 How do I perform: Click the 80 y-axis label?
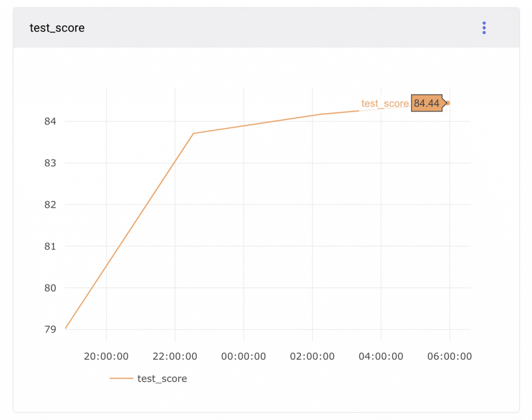50,288
